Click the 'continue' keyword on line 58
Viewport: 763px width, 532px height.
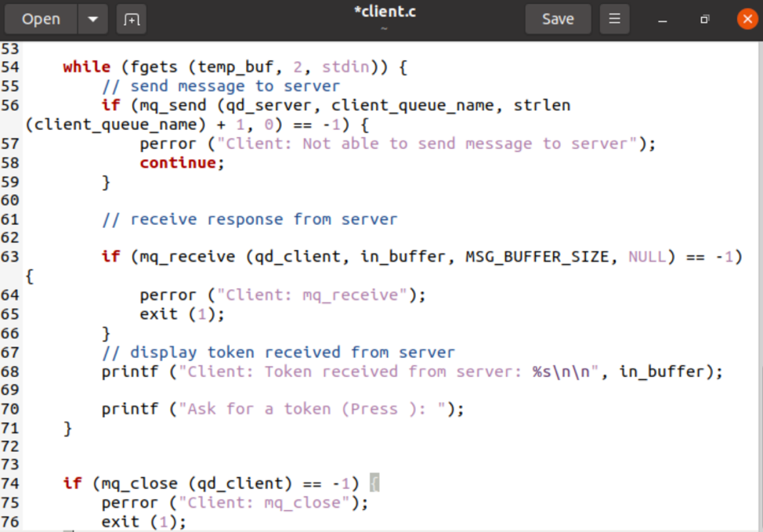177,163
